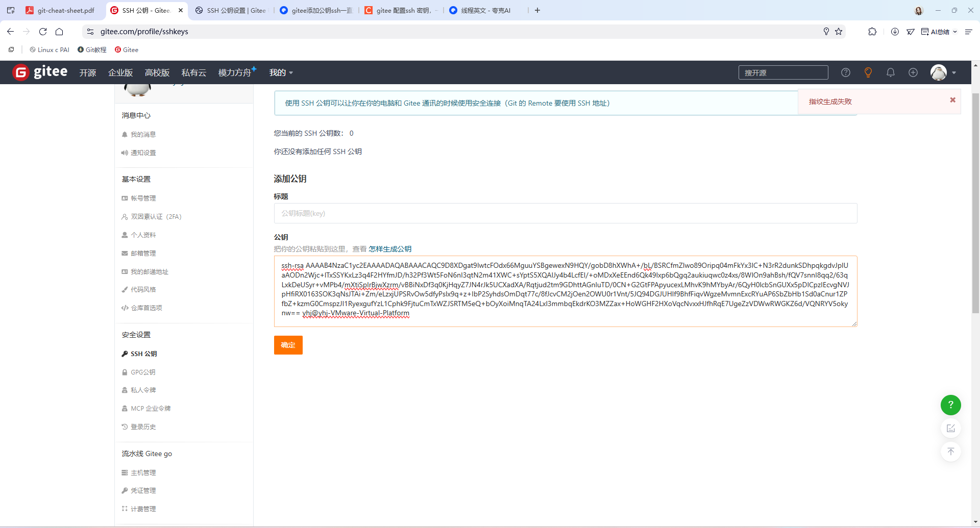Bookmark the page with the star icon

pyautogui.click(x=839, y=32)
